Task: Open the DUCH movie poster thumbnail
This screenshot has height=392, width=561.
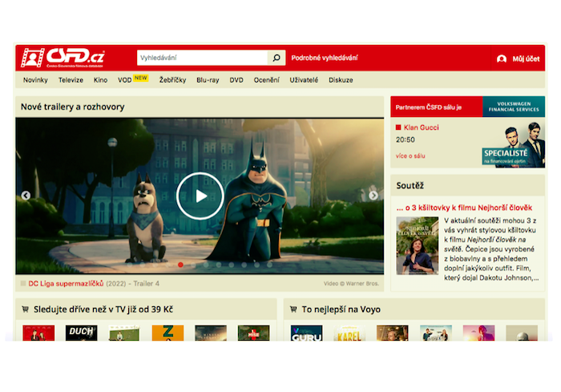Action: [81, 333]
